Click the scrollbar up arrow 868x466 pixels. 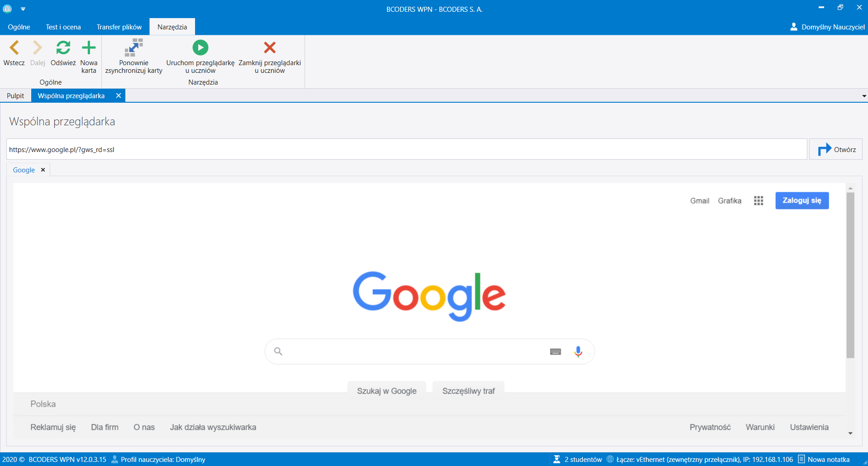850,188
